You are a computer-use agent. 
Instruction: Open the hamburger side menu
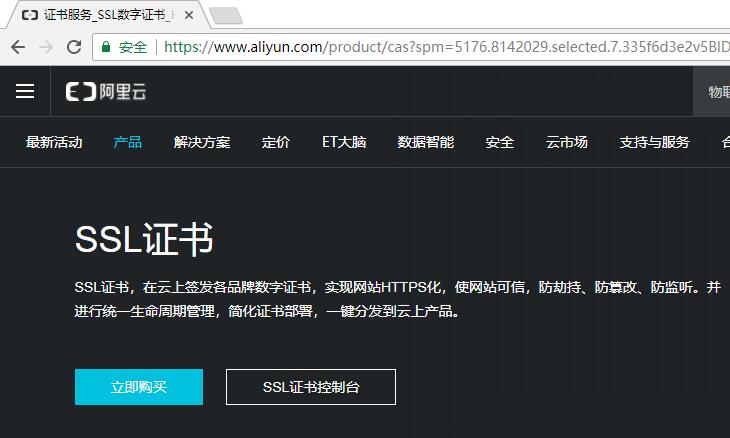[x=25, y=91]
